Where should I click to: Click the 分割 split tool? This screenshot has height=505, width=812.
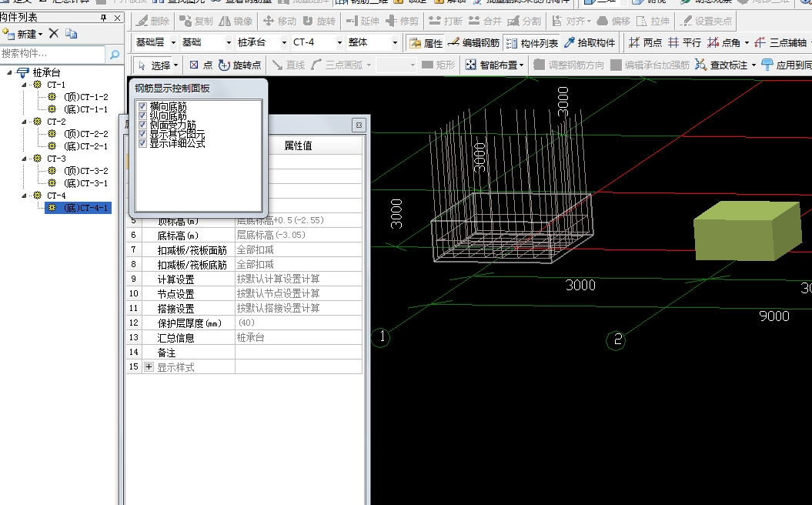tap(524, 22)
